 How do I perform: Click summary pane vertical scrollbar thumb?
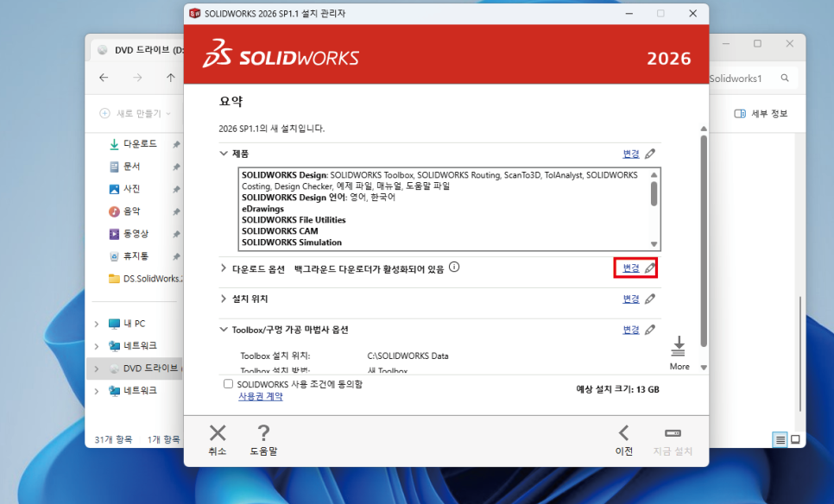tap(704, 241)
